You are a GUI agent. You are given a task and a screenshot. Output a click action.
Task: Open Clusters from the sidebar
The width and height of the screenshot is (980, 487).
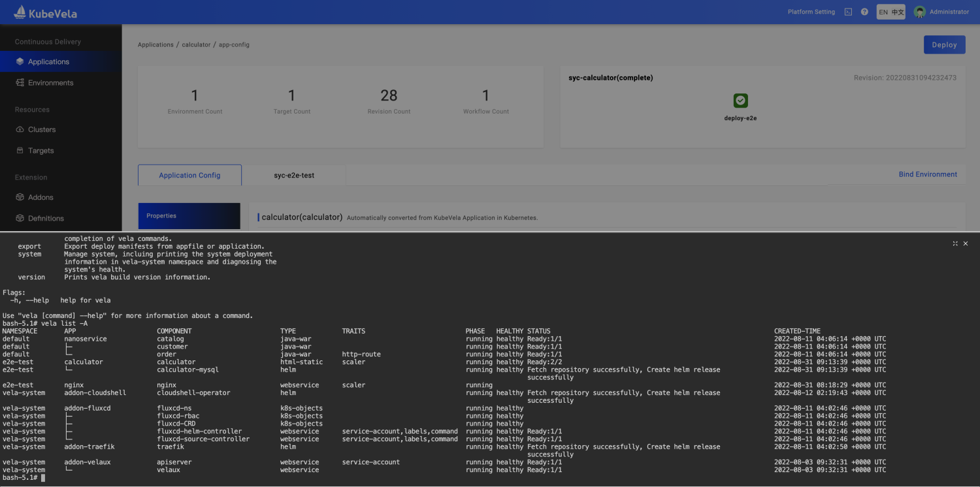[42, 129]
